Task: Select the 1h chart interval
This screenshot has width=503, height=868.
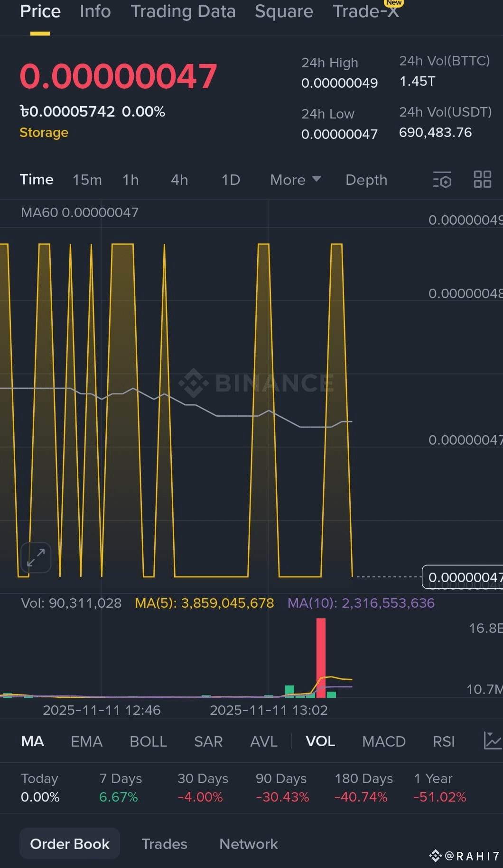Action: [130, 180]
